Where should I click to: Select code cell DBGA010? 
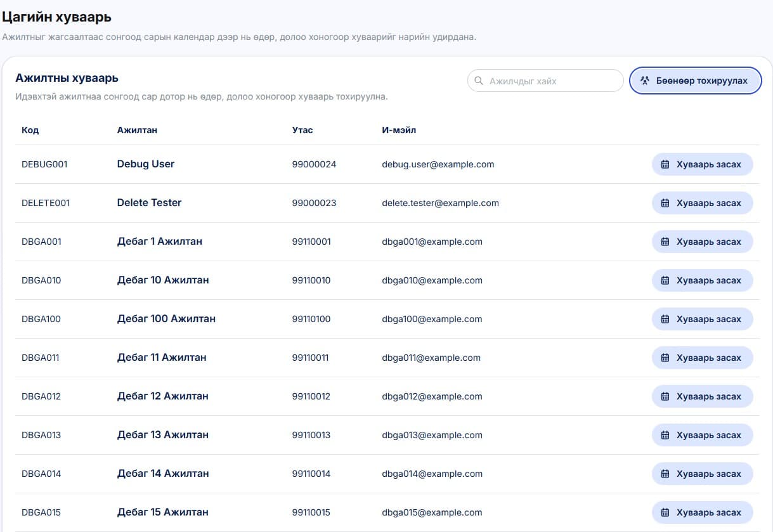[x=41, y=280]
